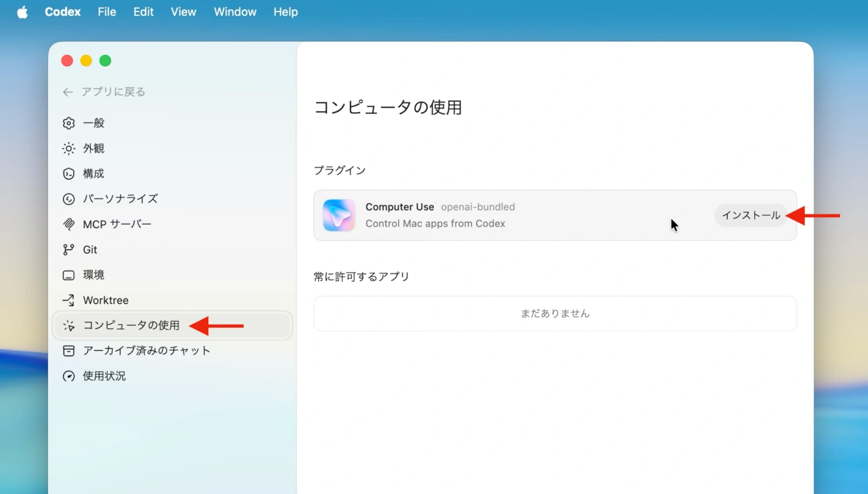Install the Computer Use plugin
Screen dimensions: 868x494
[x=751, y=215]
